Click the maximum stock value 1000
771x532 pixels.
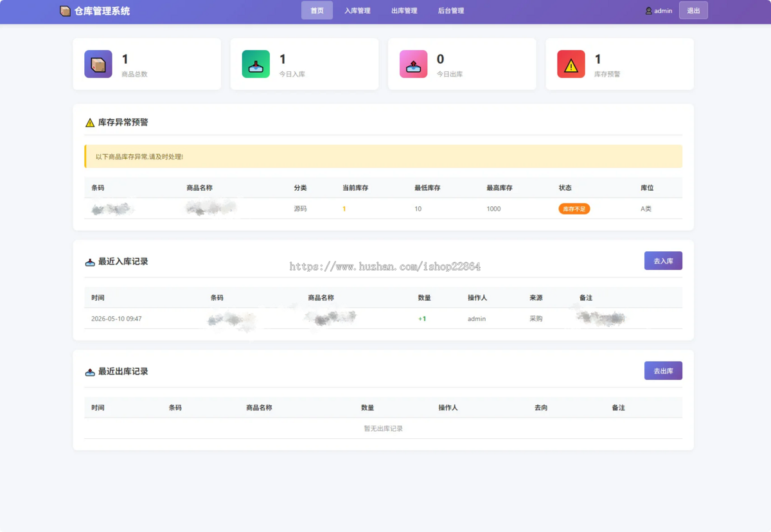pyautogui.click(x=493, y=209)
